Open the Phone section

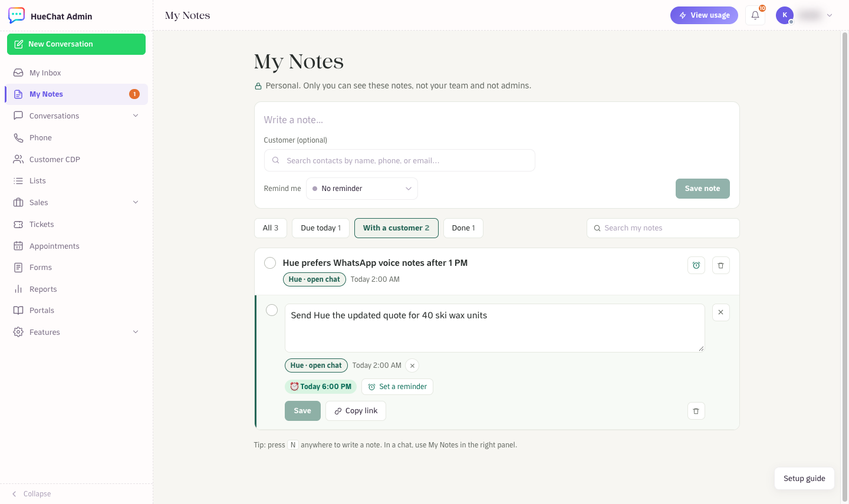pos(76,137)
